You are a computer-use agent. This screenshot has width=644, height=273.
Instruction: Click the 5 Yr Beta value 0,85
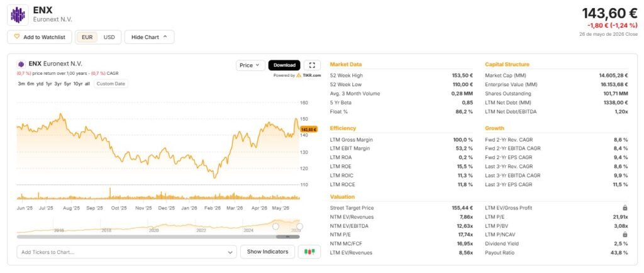pyautogui.click(x=467, y=103)
